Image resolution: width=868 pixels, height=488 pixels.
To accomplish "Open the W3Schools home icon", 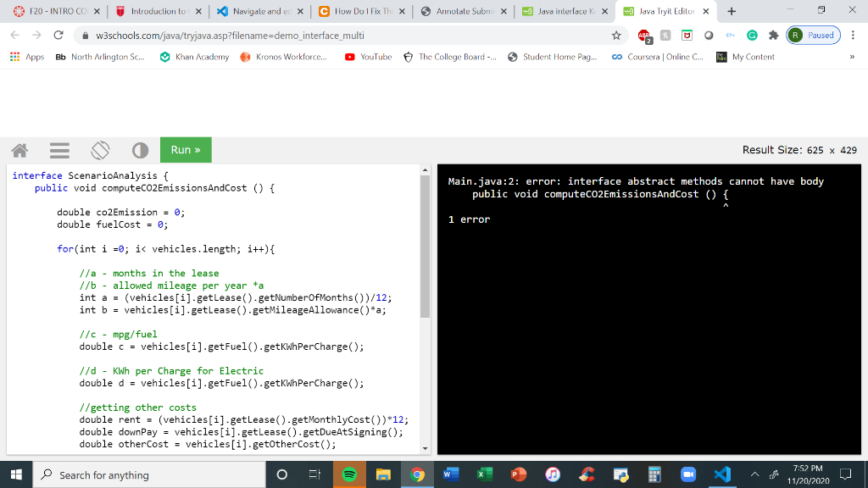I will coord(20,150).
